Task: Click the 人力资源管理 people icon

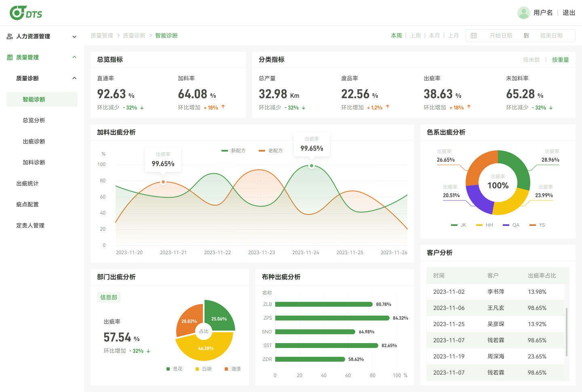Action: click(x=10, y=36)
